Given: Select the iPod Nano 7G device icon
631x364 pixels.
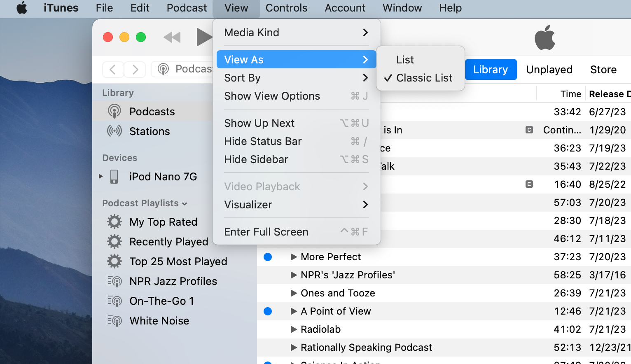Looking at the screenshot, I should tap(115, 177).
